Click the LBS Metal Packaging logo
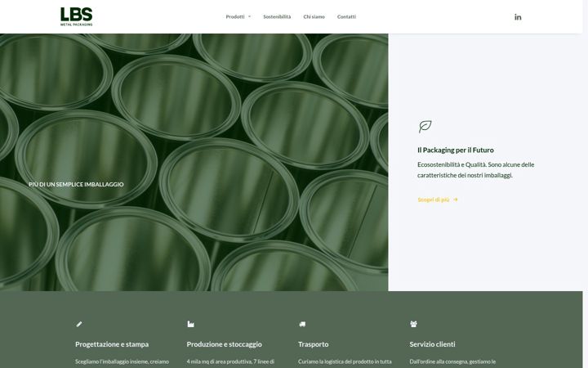The image size is (588, 368). tap(77, 16)
